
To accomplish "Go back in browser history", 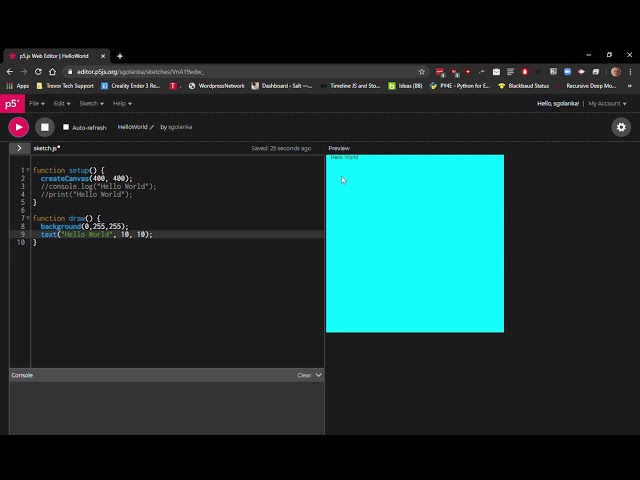I will tap(10, 72).
